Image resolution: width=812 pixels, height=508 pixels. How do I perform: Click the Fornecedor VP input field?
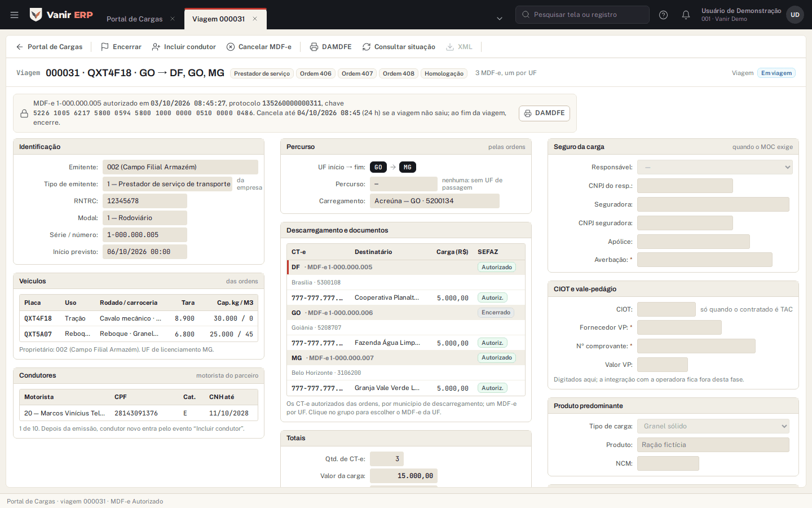(x=679, y=327)
